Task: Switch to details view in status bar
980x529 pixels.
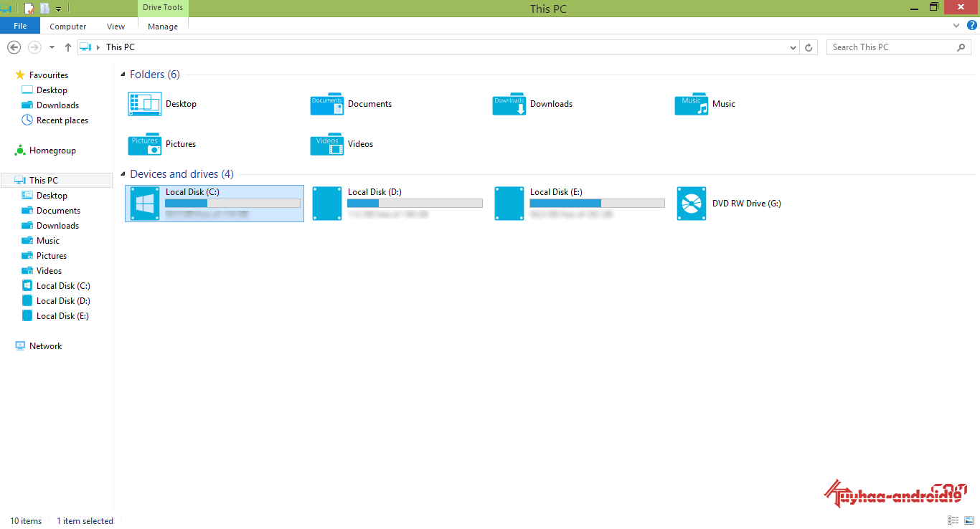Action: point(953,520)
